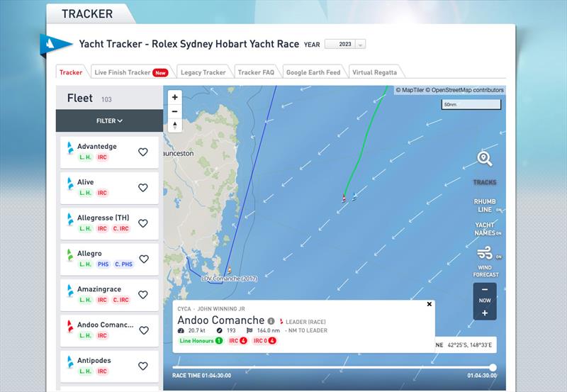The image size is (567, 392).
Task: Favorite the Allegro yacht heart icon
Action: point(144,259)
